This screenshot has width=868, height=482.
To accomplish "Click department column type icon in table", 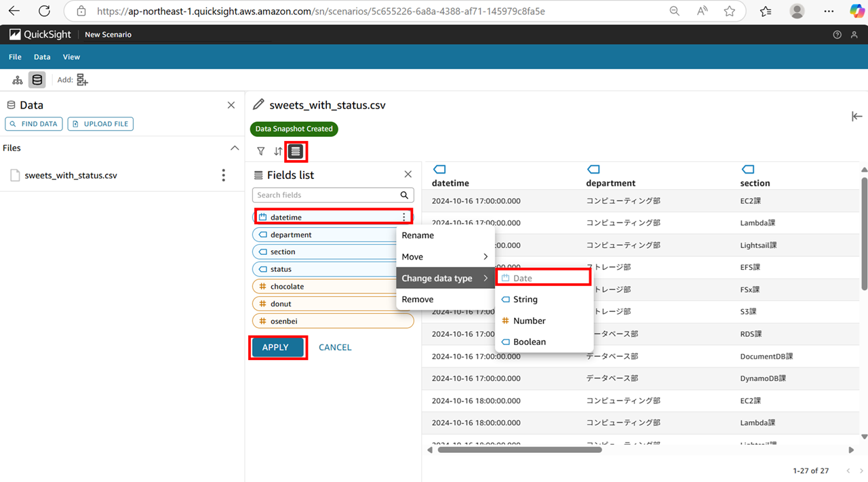I will pos(593,169).
